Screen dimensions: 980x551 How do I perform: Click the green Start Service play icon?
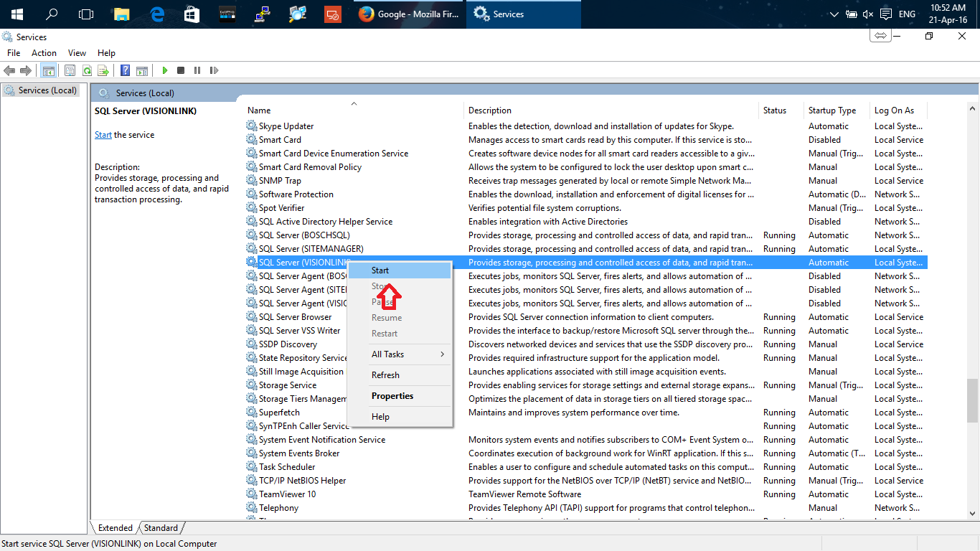coord(165,70)
